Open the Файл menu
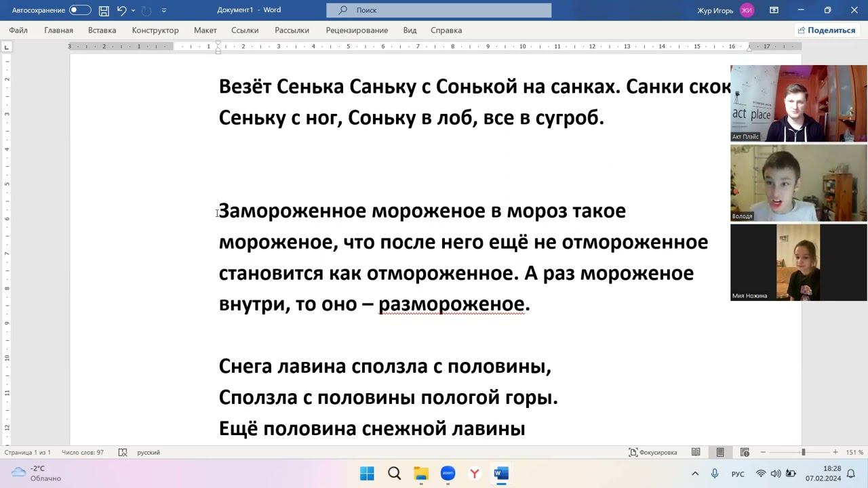Viewport: 868px width, 488px height. tap(18, 30)
